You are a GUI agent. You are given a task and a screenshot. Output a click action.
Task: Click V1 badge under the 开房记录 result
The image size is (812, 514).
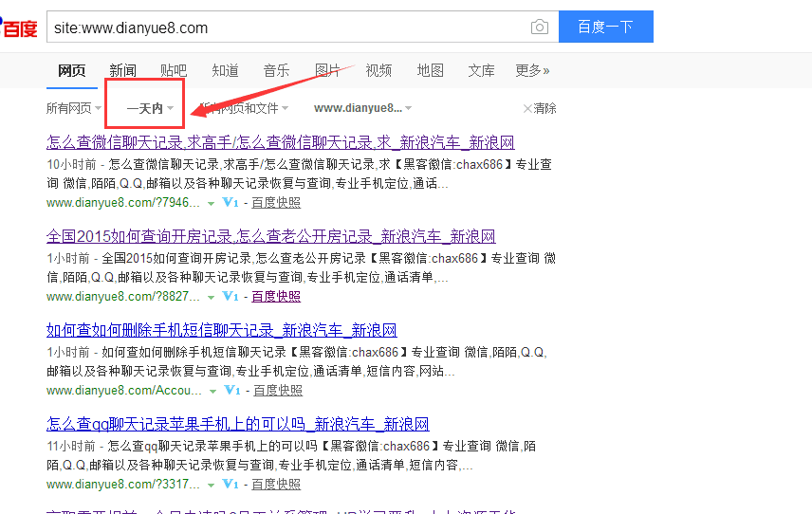coord(231,296)
